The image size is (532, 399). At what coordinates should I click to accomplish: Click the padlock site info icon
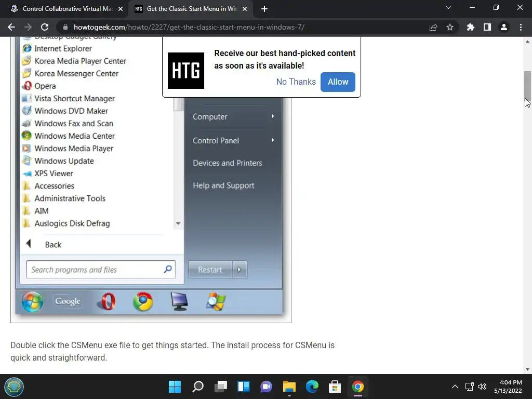pyautogui.click(x=65, y=27)
